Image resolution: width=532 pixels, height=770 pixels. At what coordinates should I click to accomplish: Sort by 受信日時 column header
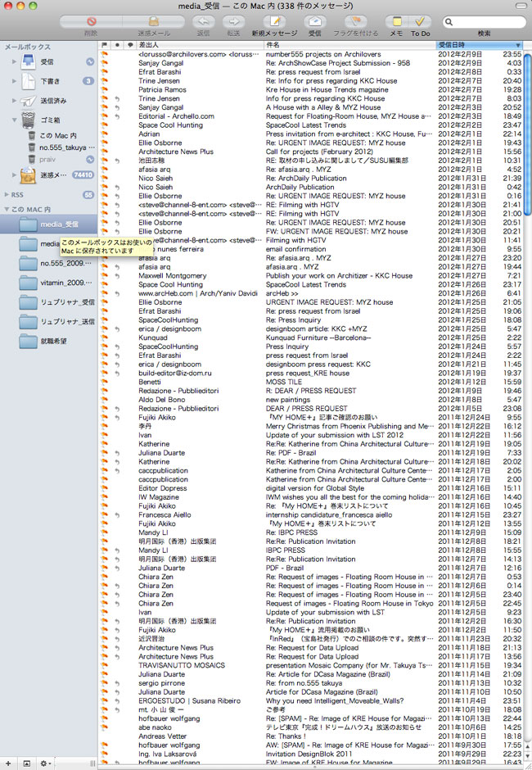point(480,45)
